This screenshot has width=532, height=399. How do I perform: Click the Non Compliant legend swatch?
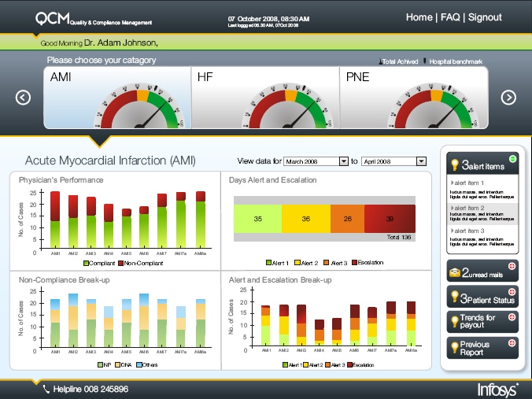point(120,264)
